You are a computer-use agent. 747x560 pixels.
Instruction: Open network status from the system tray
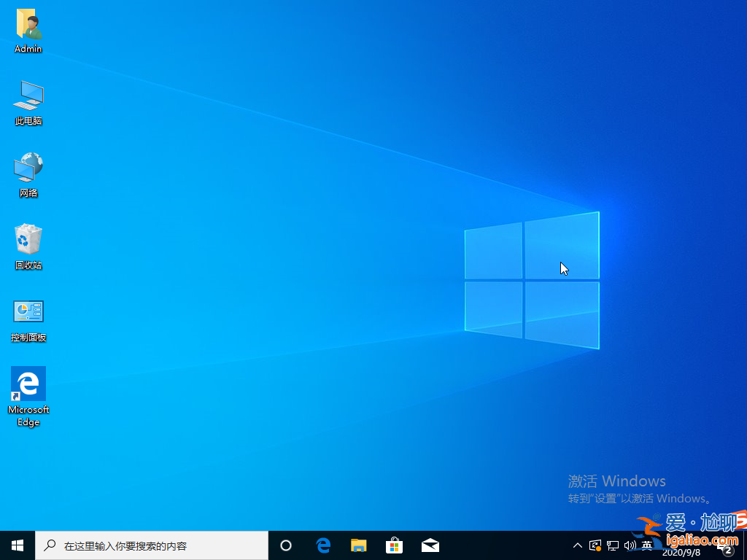[x=613, y=545]
